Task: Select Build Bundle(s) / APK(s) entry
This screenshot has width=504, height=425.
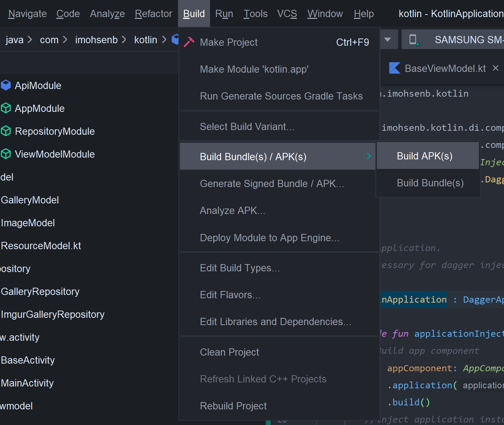Action: tap(278, 156)
